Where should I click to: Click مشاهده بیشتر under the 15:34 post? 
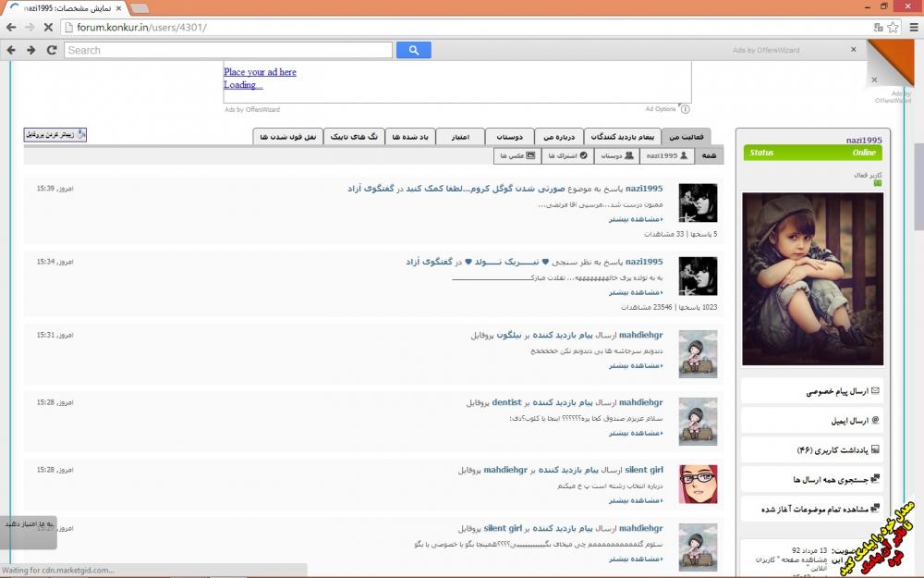[x=636, y=292]
